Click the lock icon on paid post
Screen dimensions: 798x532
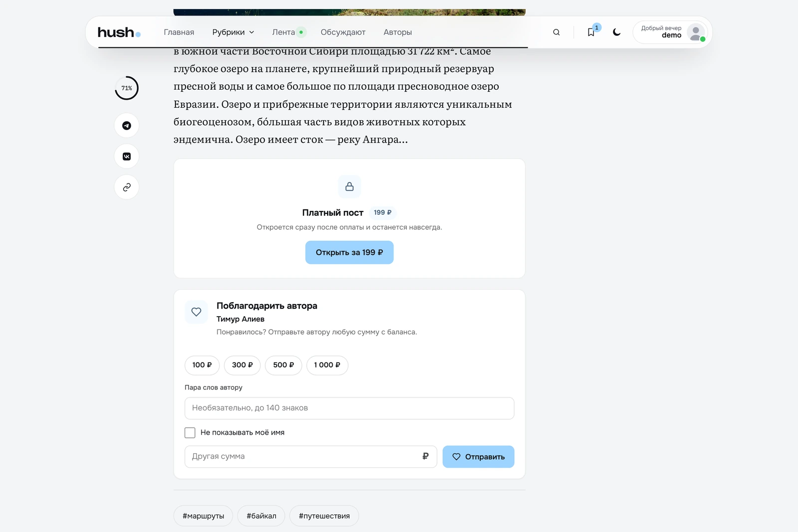pyautogui.click(x=350, y=186)
